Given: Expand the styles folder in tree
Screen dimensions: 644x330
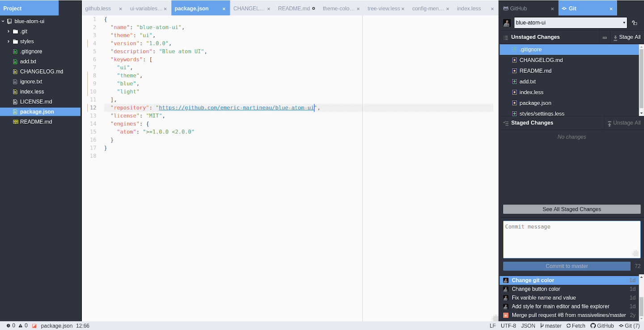Looking at the screenshot, I should pyautogui.click(x=8, y=42).
